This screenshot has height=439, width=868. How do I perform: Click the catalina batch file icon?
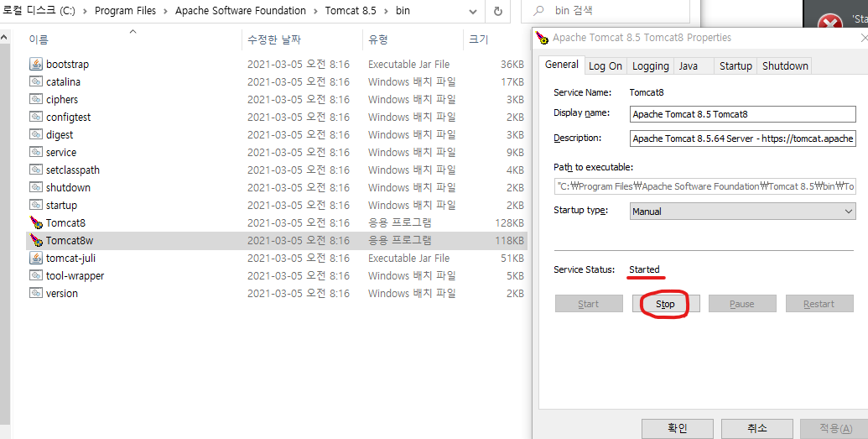coord(36,81)
